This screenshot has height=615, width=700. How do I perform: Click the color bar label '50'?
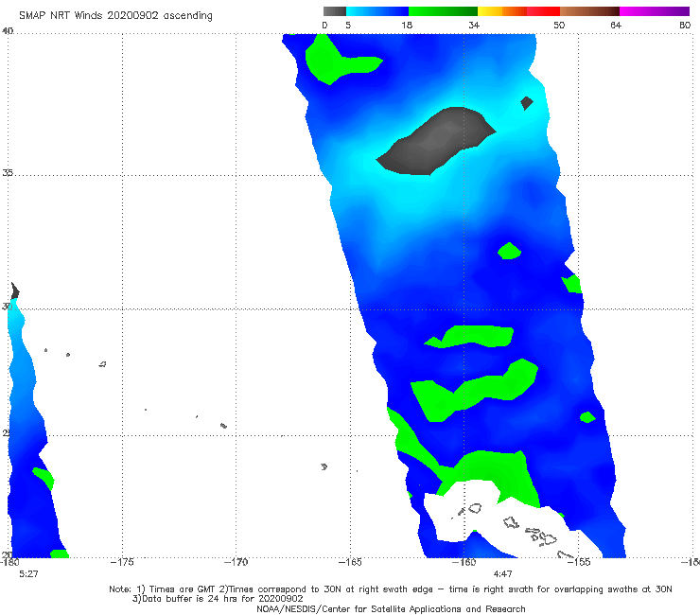pos(559,25)
